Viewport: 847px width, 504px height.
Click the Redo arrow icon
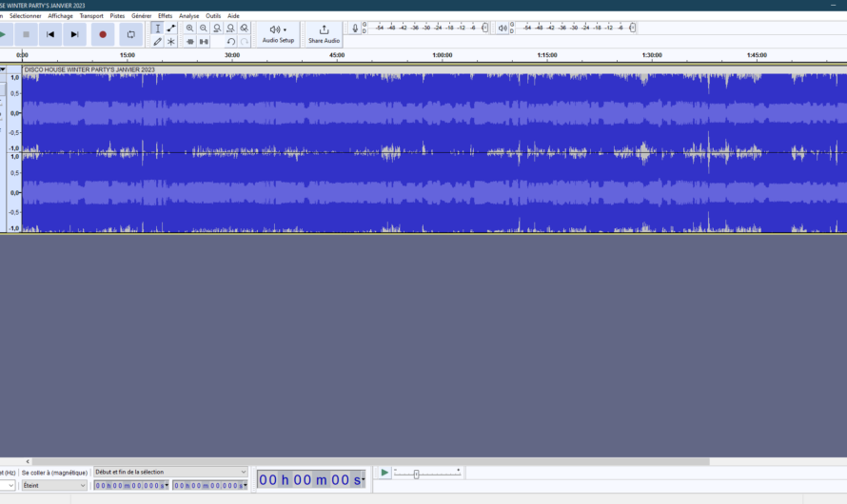(245, 42)
